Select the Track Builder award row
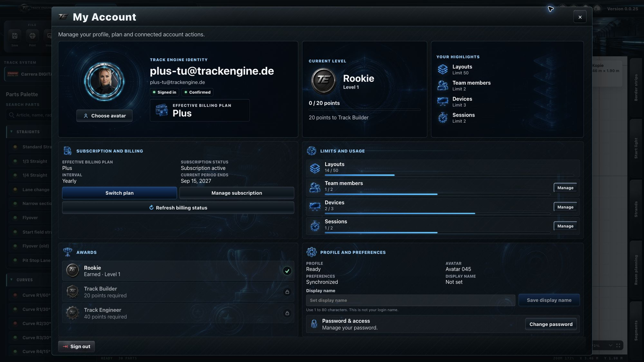The height and width of the screenshot is (362, 644). 178,292
